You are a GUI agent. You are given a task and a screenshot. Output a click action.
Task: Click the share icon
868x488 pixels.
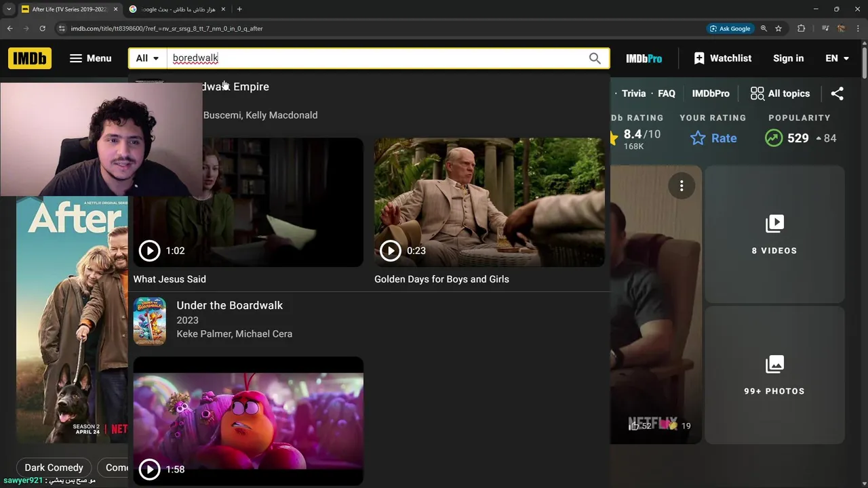tap(837, 94)
